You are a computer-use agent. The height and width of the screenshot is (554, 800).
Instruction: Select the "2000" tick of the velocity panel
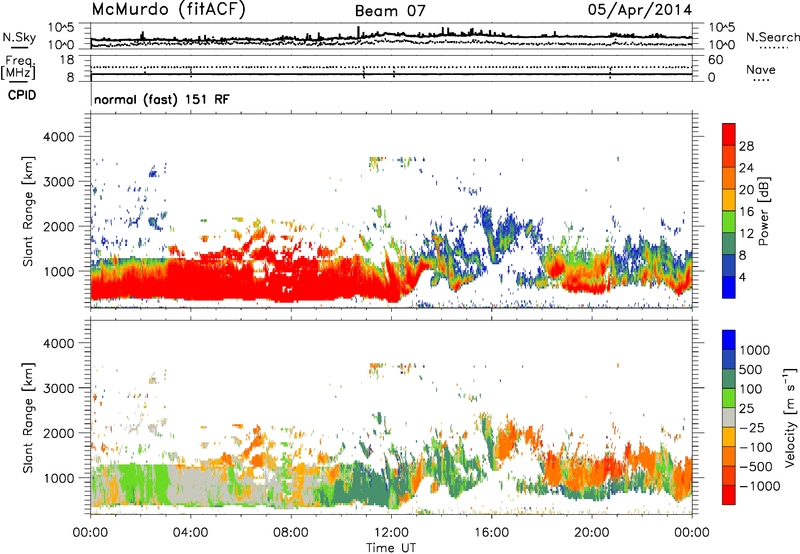(58, 433)
